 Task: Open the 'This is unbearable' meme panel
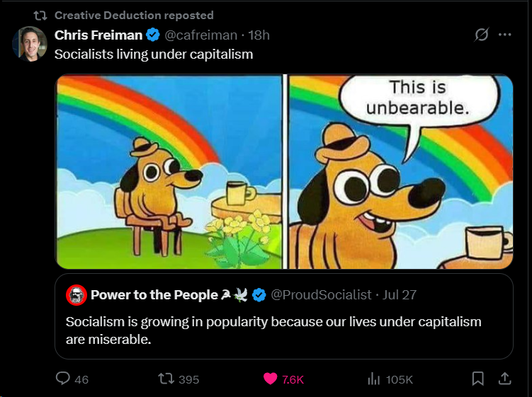point(399,172)
